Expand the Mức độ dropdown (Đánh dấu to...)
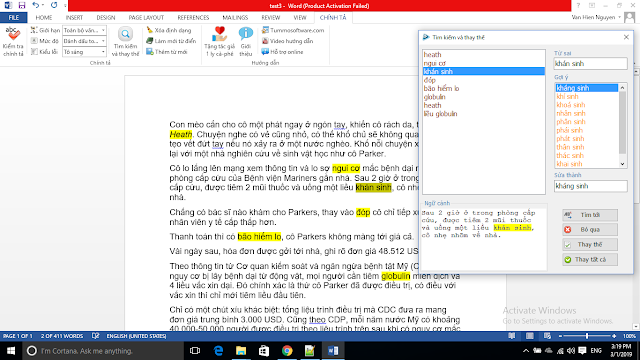This screenshot has height=360, width=640. coord(84,41)
